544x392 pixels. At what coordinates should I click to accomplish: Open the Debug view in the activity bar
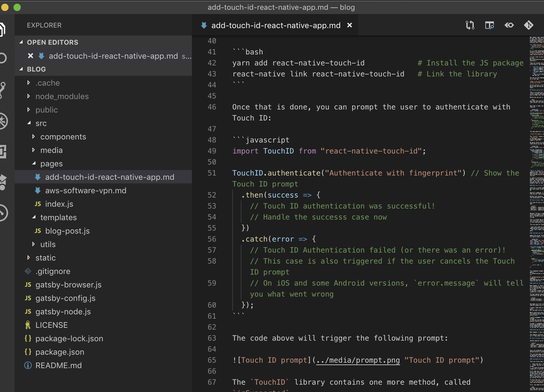coord(3,121)
